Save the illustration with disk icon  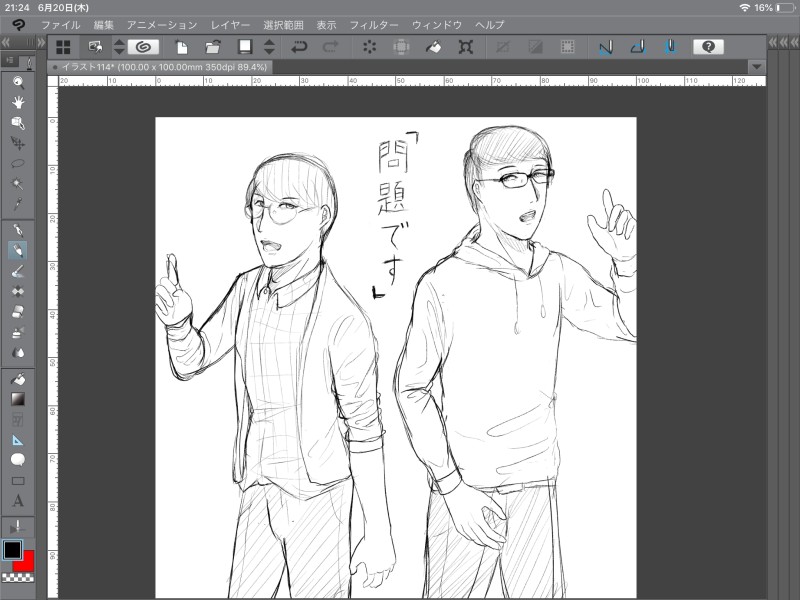[245, 47]
